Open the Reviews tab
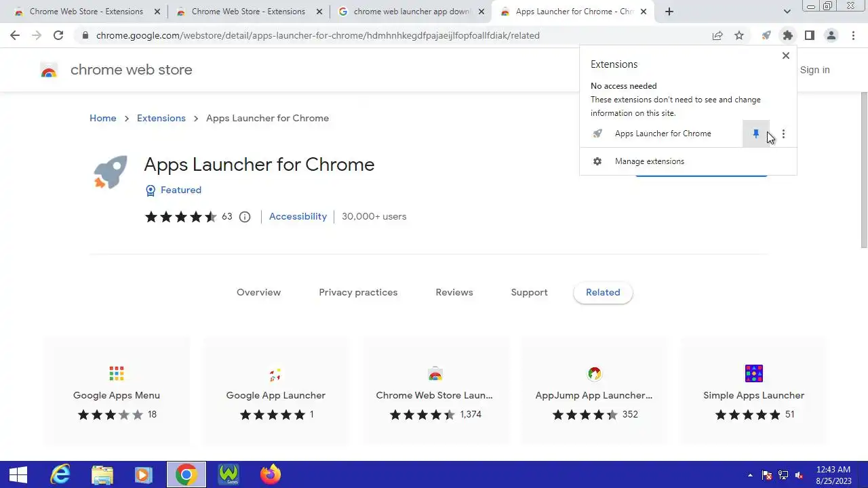The height and width of the screenshot is (488, 868). tap(454, 292)
